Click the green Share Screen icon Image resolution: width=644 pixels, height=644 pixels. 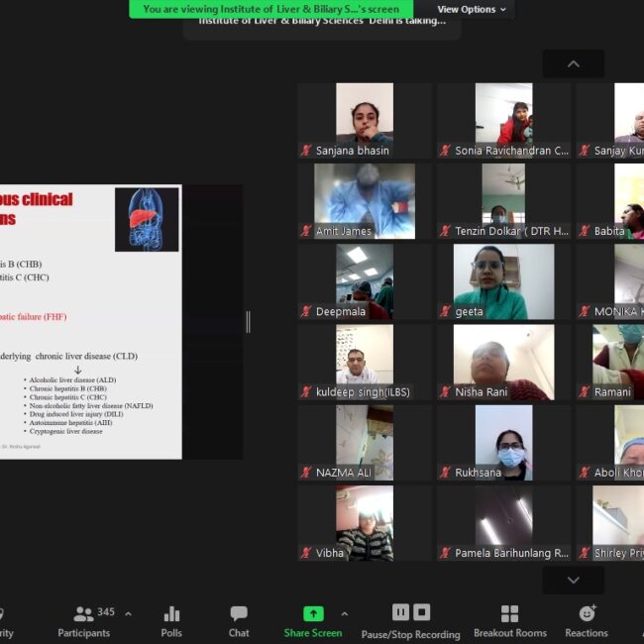click(x=313, y=613)
